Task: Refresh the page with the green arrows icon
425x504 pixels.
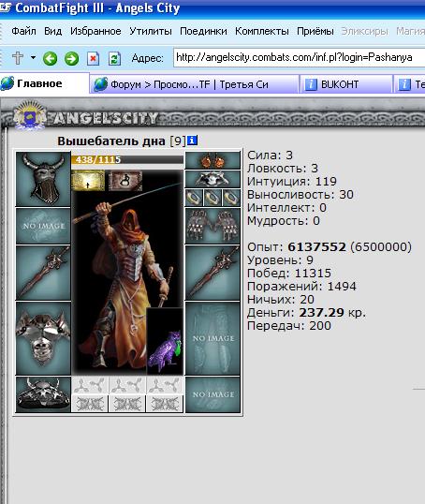Action: pyautogui.click(x=114, y=59)
